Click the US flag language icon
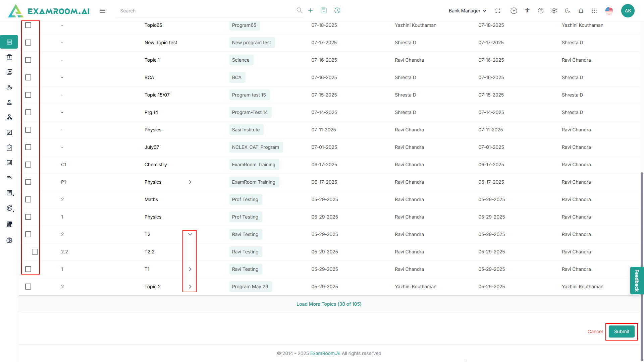The width and height of the screenshot is (644, 362). (x=609, y=11)
